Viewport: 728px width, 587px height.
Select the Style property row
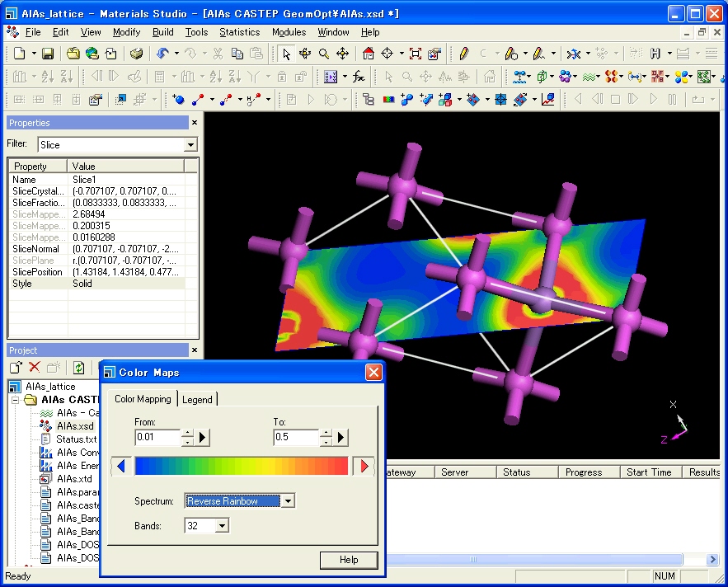[x=97, y=284]
